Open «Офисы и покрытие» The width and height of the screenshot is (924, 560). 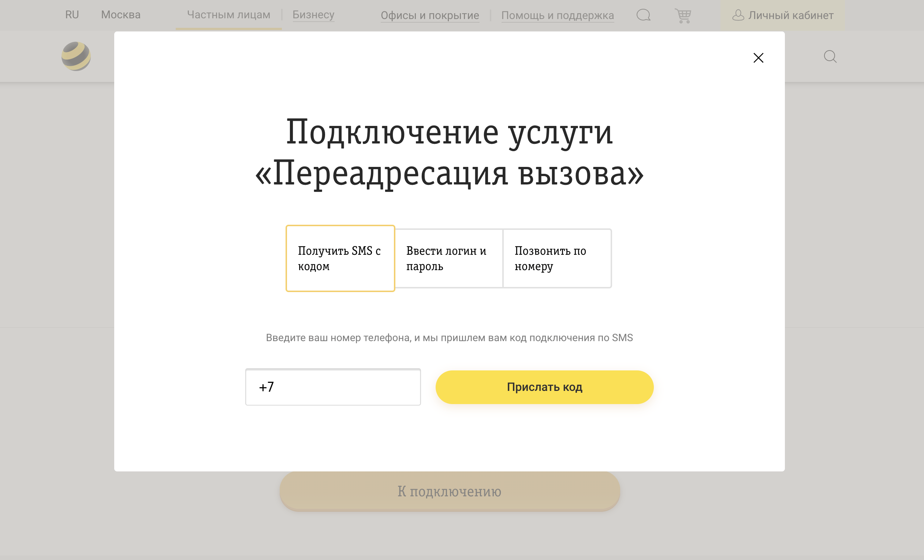(x=430, y=16)
